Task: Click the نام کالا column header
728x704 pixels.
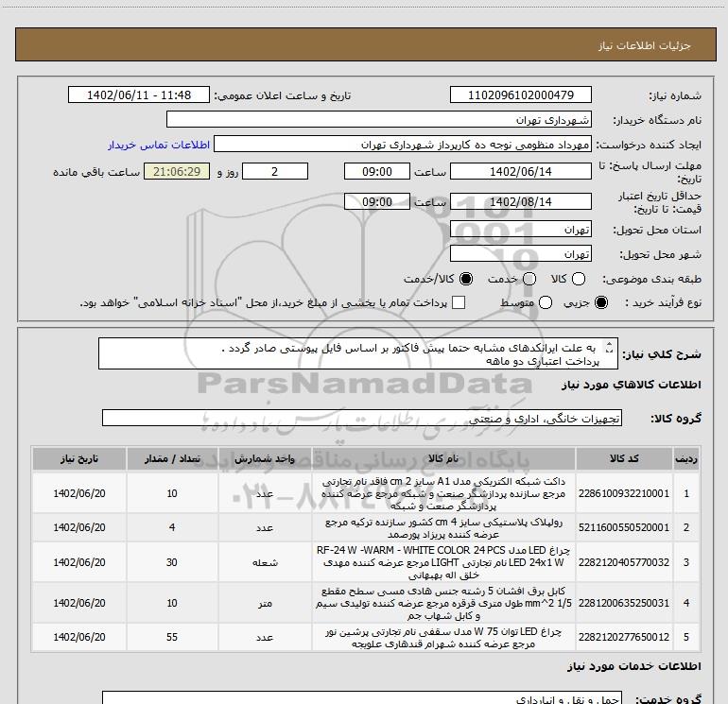Action: [x=443, y=459]
